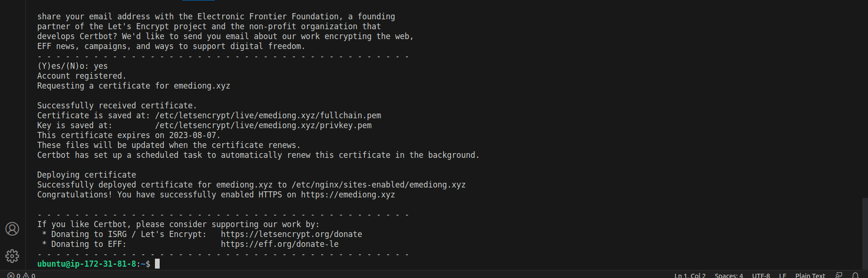The image size is (868, 278).
Task: Click the errors count icon in status bar
Action: tap(11, 276)
